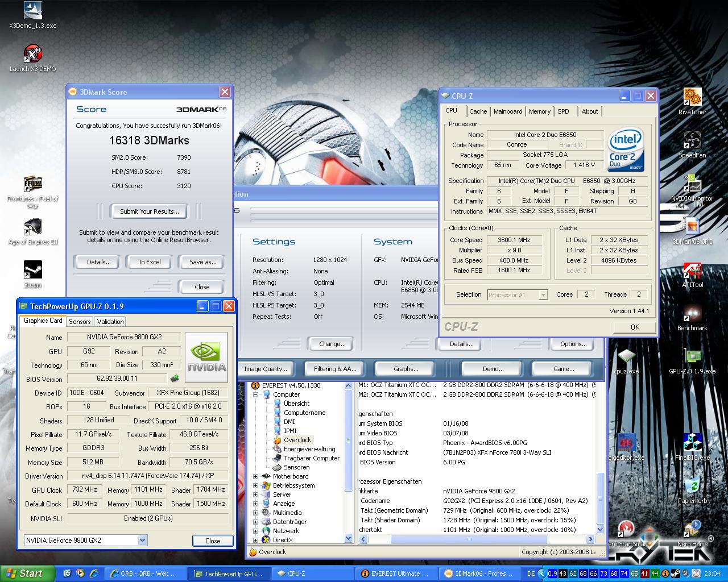
Task: Switch to the Mainboard tab in CPU-Z
Action: pyautogui.click(x=508, y=111)
